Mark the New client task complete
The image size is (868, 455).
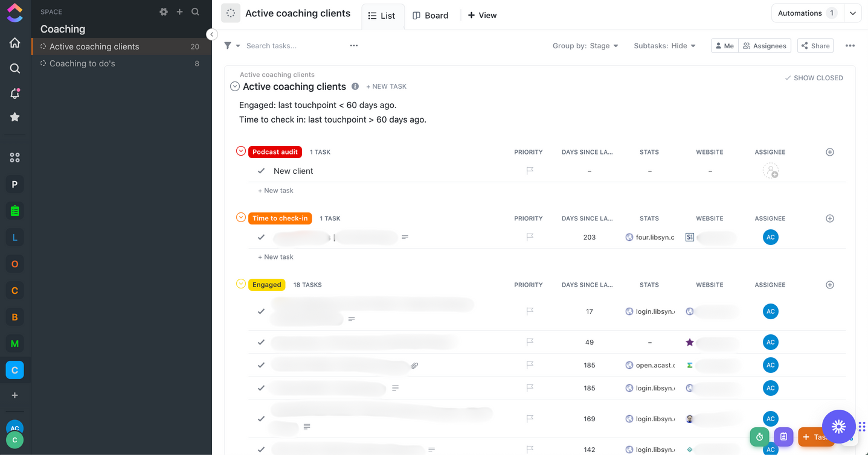coord(262,171)
